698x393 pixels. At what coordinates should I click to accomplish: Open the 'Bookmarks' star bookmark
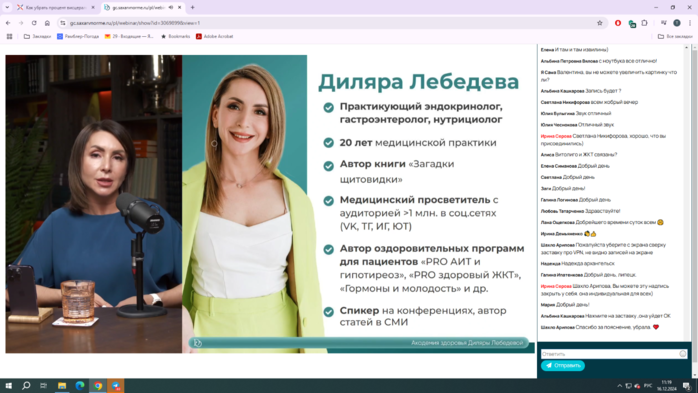click(x=175, y=36)
